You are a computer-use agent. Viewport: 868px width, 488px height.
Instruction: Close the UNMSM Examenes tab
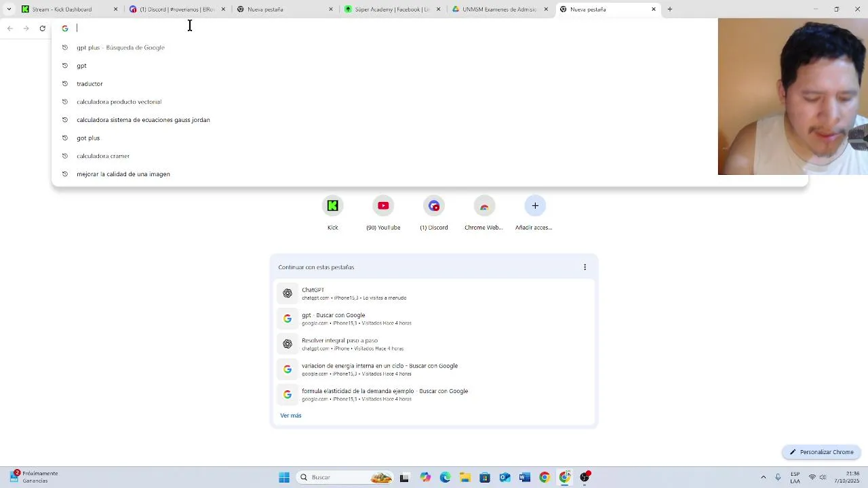click(x=546, y=9)
